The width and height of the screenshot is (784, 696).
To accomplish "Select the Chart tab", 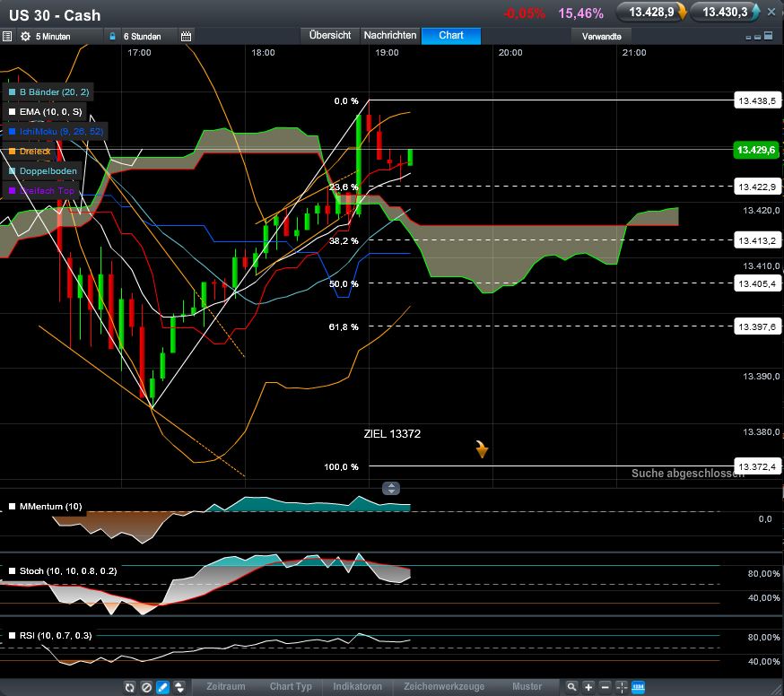I will [451, 36].
